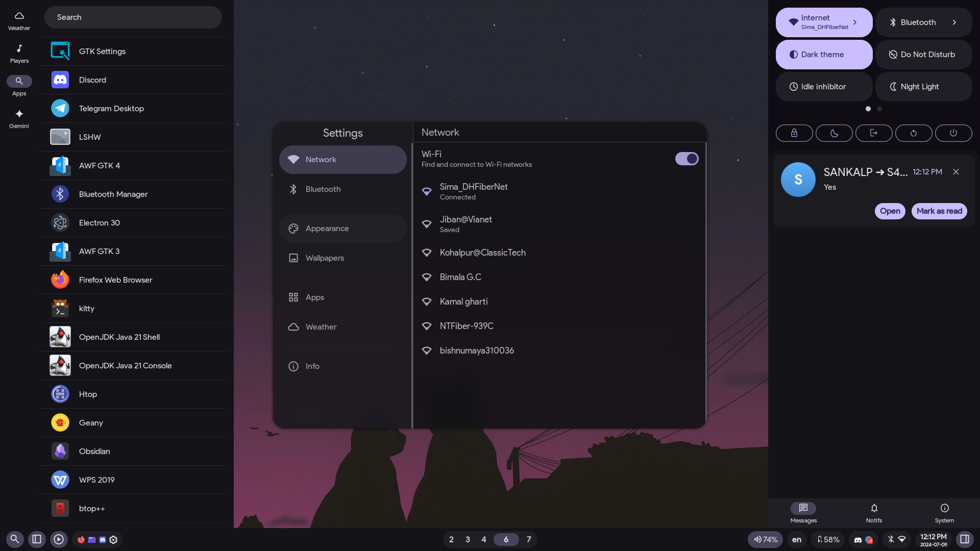This screenshot has height=551, width=980.
Task: Click the app Search input field
Action: [x=133, y=17]
